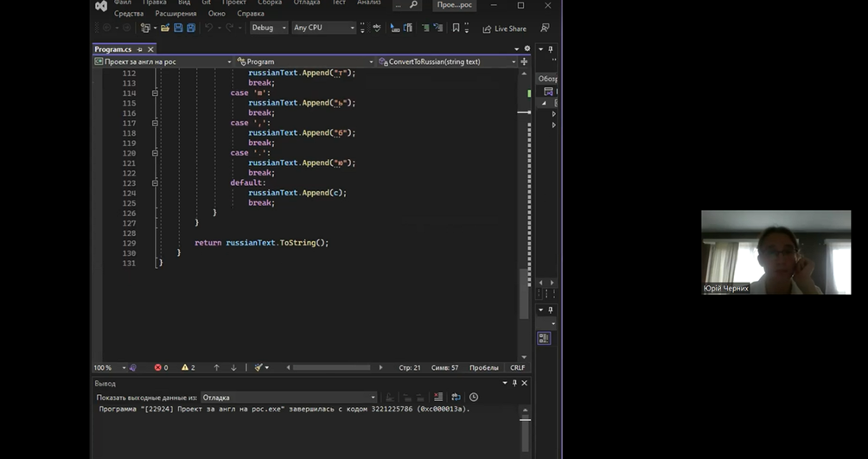Click the warnings indicator showing 2

coord(188,367)
